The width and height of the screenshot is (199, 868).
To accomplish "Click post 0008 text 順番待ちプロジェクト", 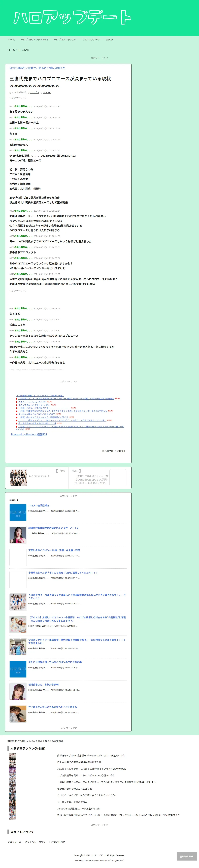I will 23,252.
